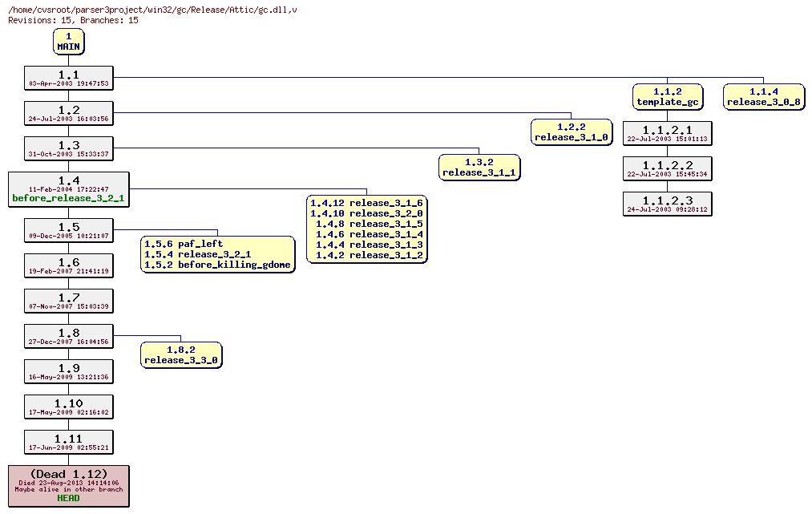Open revision 1.3 dated 31-Oct-2003
The image size is (812, 514).
[x=68, y=148]
